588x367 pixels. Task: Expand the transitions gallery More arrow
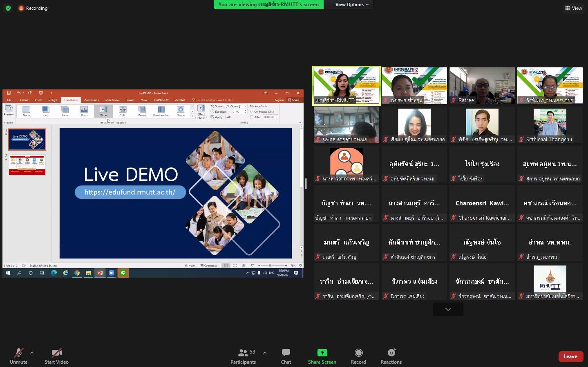[x=192, y=116]
